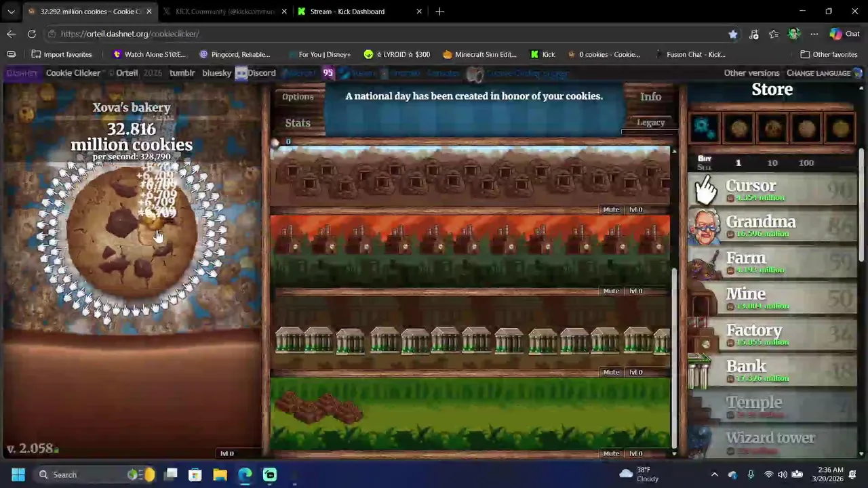Click lvl 0 on the red factory row
This screenshot has height=488, width=868.
635,291
